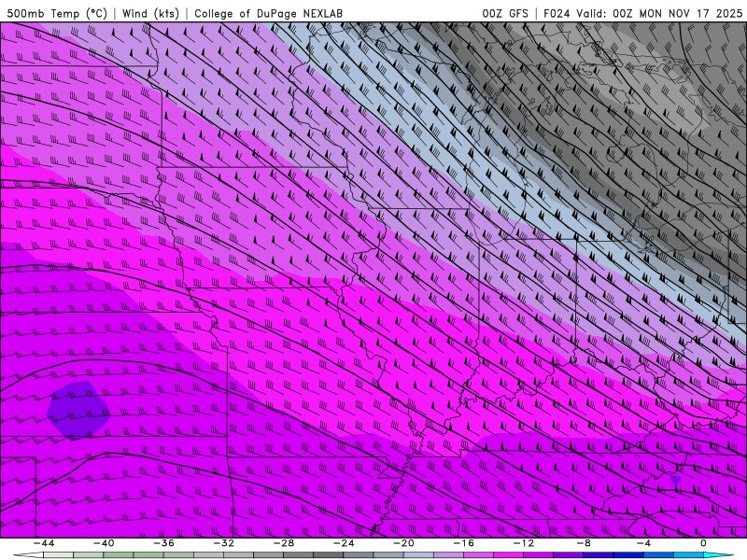This screenshot has height=560, width=747.
Task: Click the -36 color scale label
Action: 164,543
